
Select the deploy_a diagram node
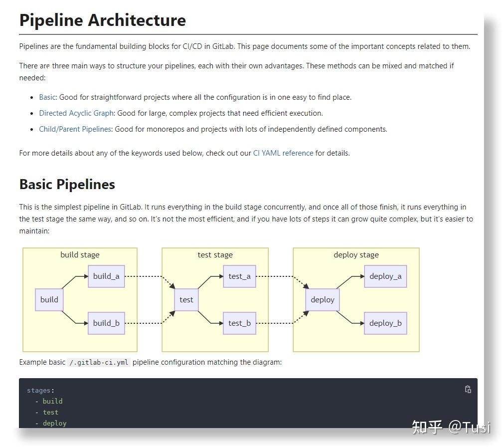385,276
